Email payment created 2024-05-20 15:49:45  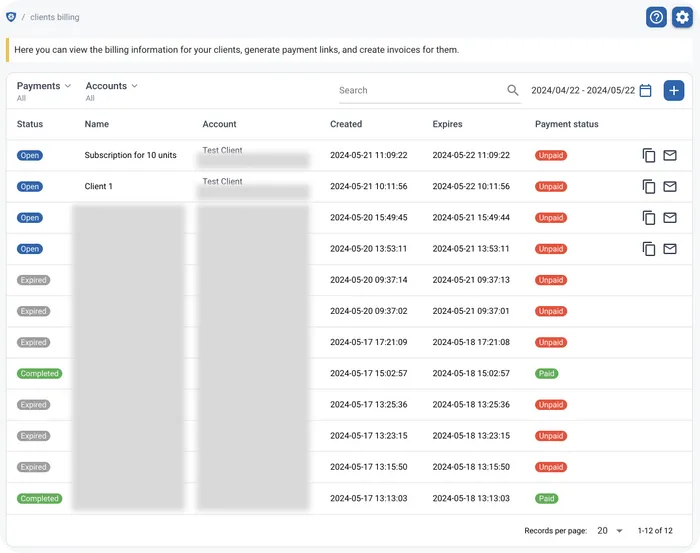coord(670,218)
